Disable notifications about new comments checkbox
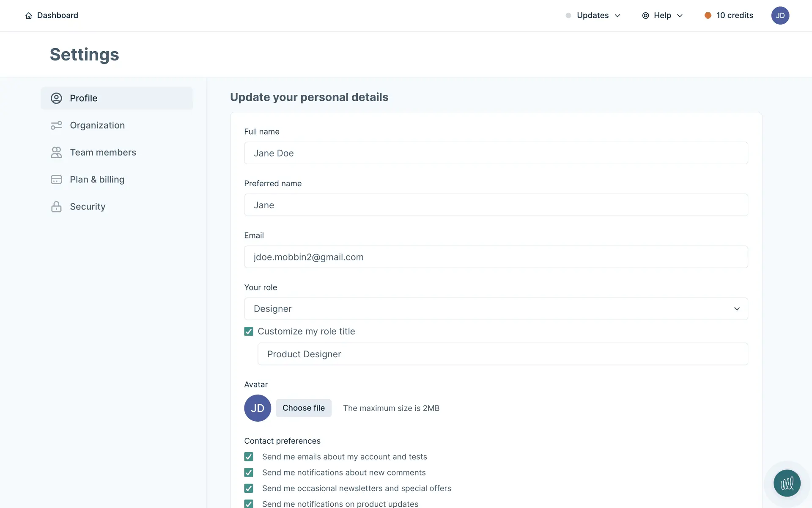Screen dimensions: 812x508 click(x=249, y=472)
